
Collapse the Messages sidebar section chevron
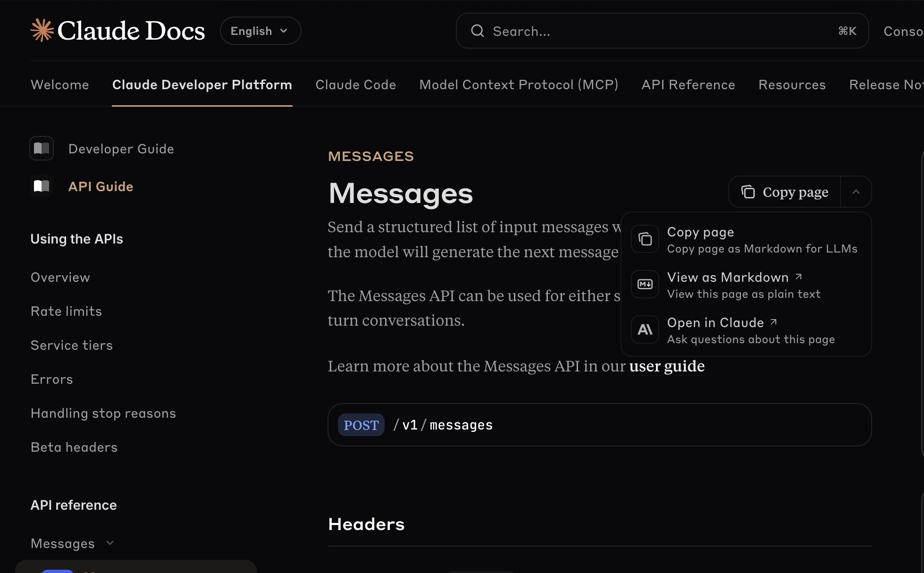(x=110, y=543)
